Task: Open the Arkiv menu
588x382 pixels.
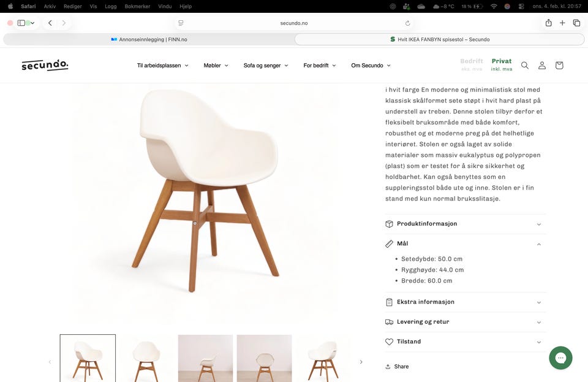Action: pos(50,6)
